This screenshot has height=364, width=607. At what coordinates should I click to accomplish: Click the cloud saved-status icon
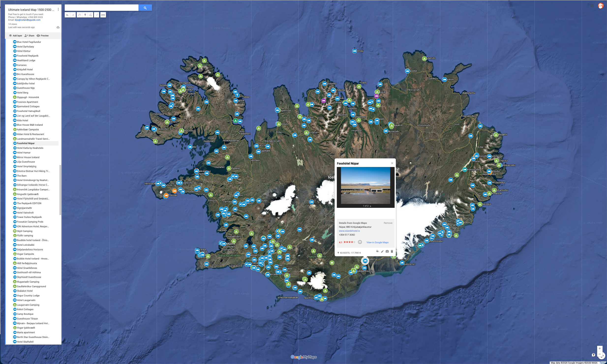click(x=58, y=27)
